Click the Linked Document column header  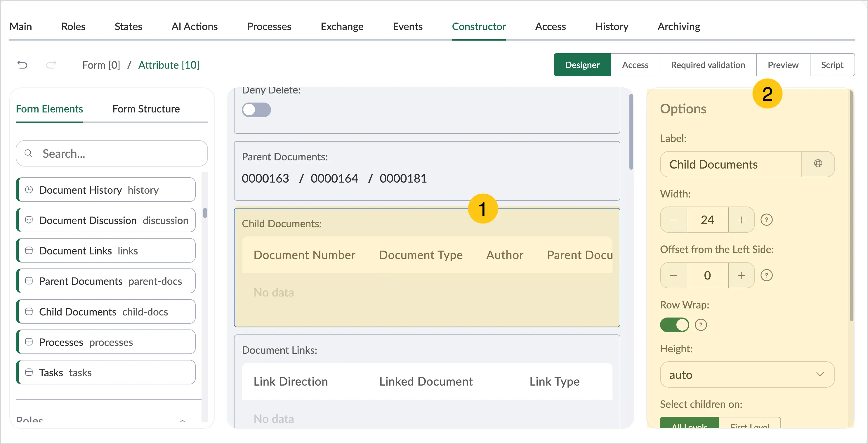pos(426,381)
